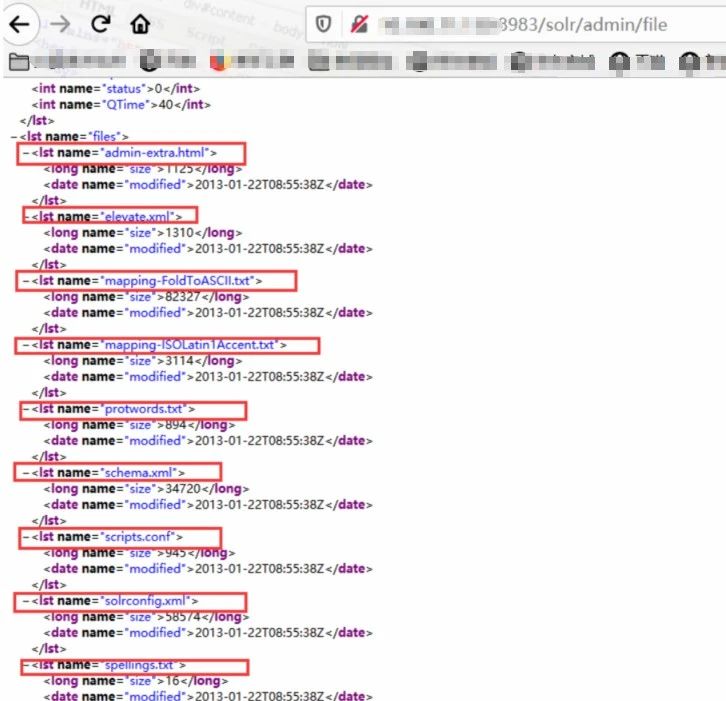Fold the schema.xml entry
The width and height of the screenshot is (726, 701).
24,472
